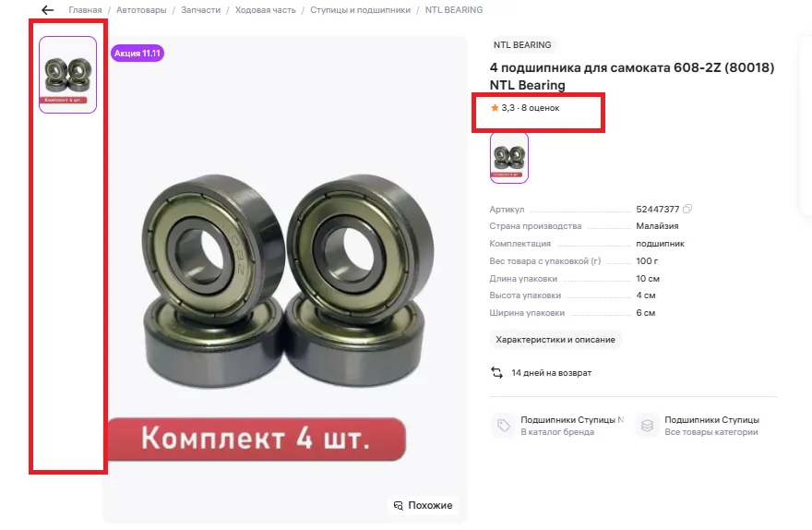Open Ступицы и подшипники breadcrumb
Viewport: 812px width, 530px height.
[361, 10]
